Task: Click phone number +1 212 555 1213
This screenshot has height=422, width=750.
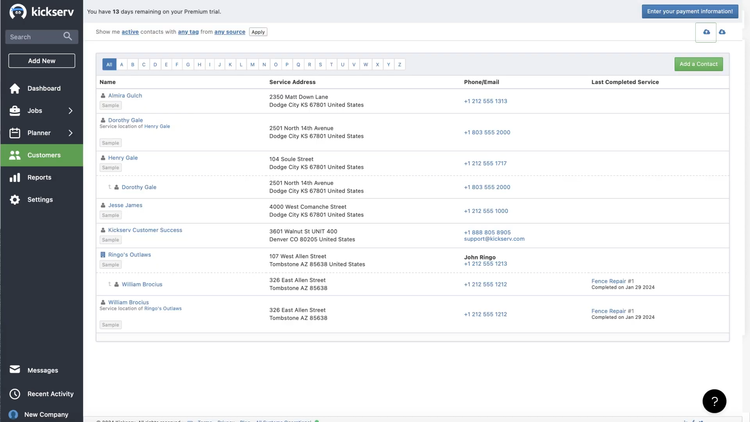Action: tap(485, 264)
